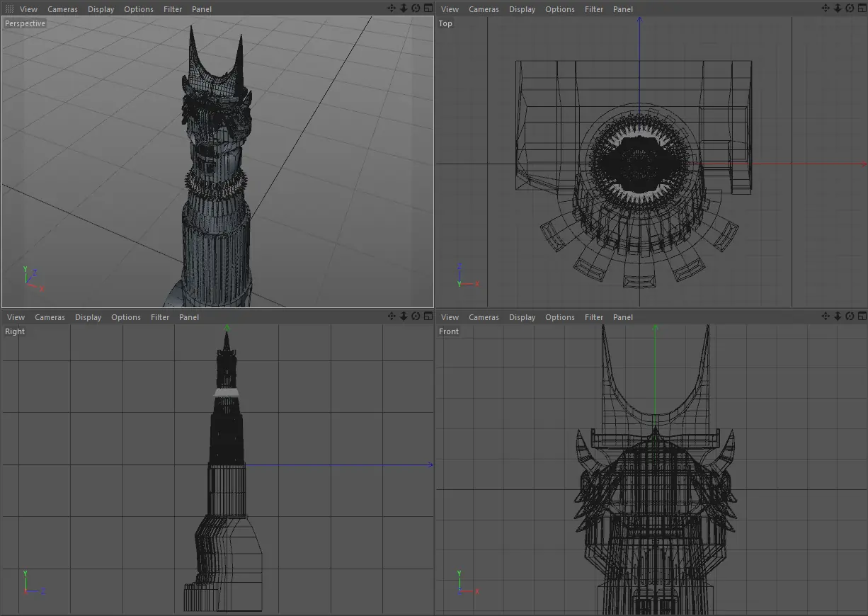
Task: Click the blue axis arrowhead in Top viewport
Action: click(639, 21)
